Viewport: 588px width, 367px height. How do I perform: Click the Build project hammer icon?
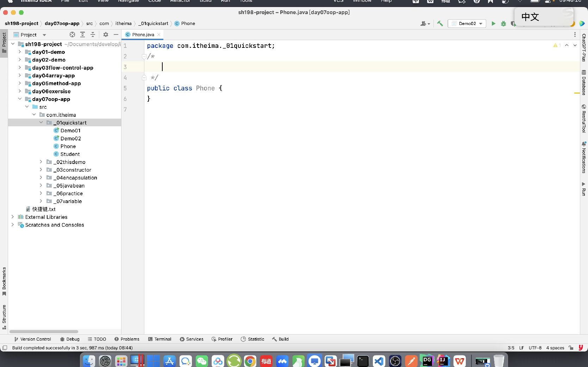440,24
